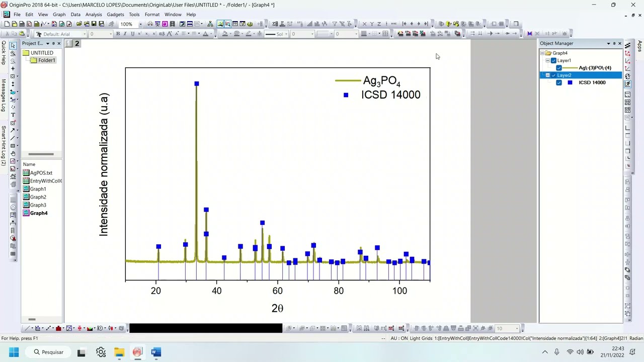Toggle bold text formatting
Viewport: 644px width, 362px height.
[x=118, y=34]
